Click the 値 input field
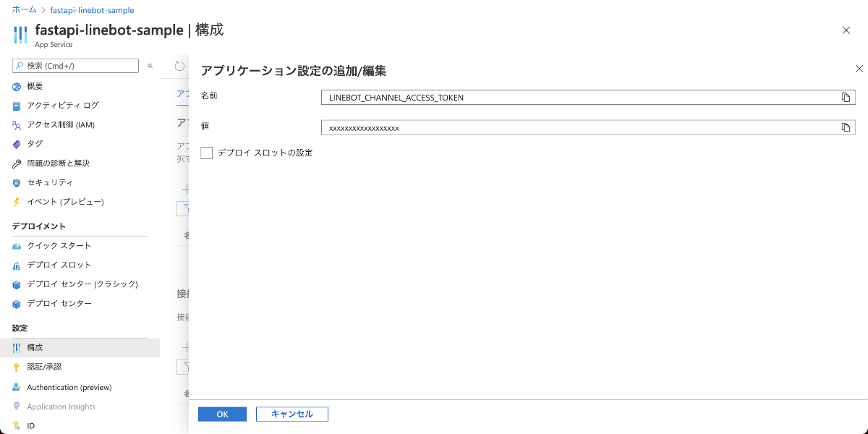This screenshot has width=868, height=434. 588,127
